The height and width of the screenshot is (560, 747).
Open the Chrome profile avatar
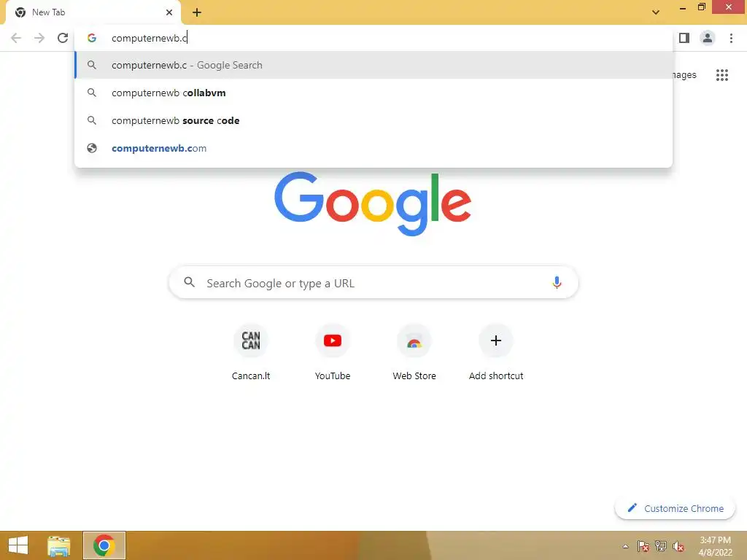708,38
